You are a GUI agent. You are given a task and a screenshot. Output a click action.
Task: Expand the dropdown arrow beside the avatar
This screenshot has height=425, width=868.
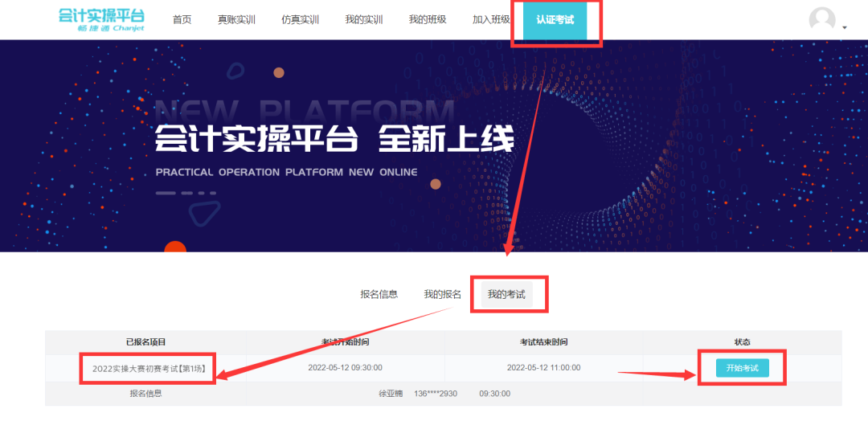point(845,27)
